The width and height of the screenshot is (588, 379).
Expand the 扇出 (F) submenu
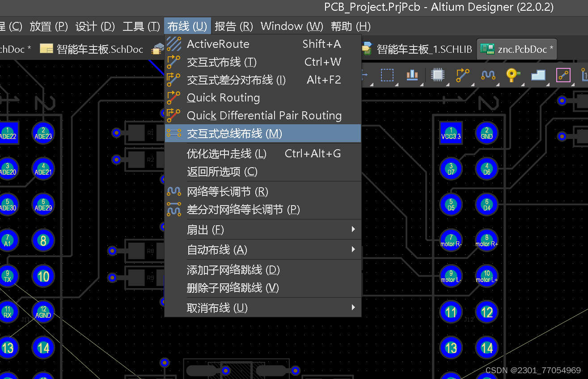point(263,230)
